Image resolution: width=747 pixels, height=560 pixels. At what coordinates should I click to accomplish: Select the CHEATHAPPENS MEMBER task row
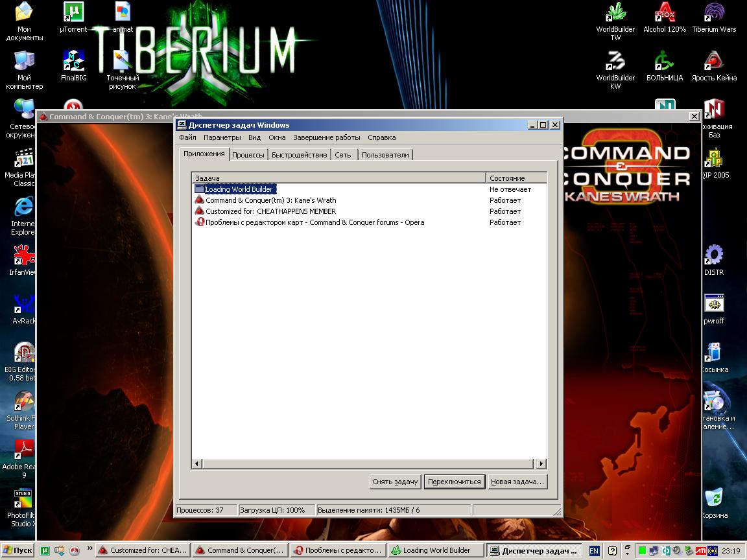coord(369,211)
